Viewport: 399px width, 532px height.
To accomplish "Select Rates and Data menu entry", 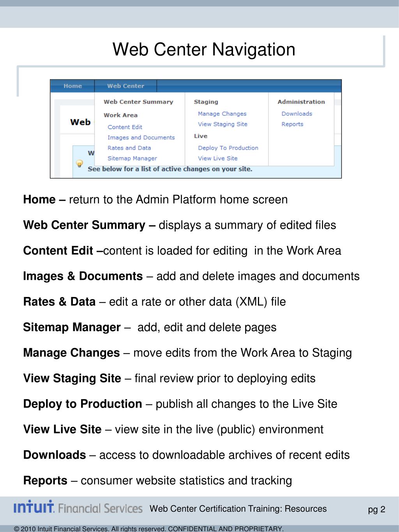I will (x=129, y=148).
